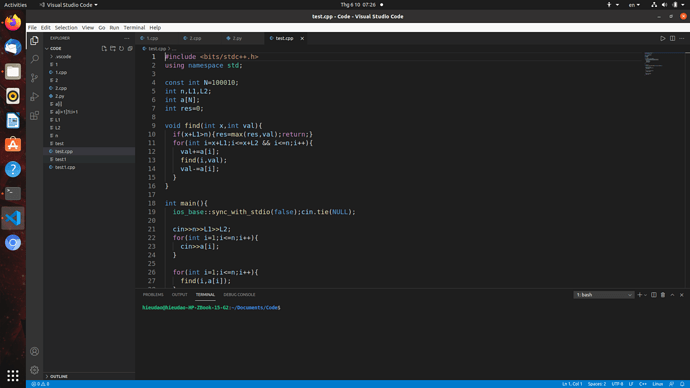Viewport: 690px width, 388px height.
Task: Open the Accounts menu icon
Action: [34, 351]
